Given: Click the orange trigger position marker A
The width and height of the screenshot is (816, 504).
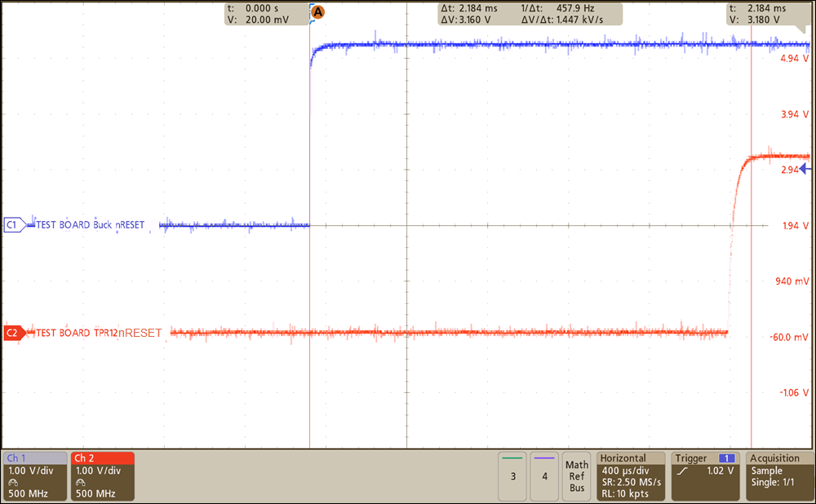Looking at the screenshot, I should coord(317,11).
